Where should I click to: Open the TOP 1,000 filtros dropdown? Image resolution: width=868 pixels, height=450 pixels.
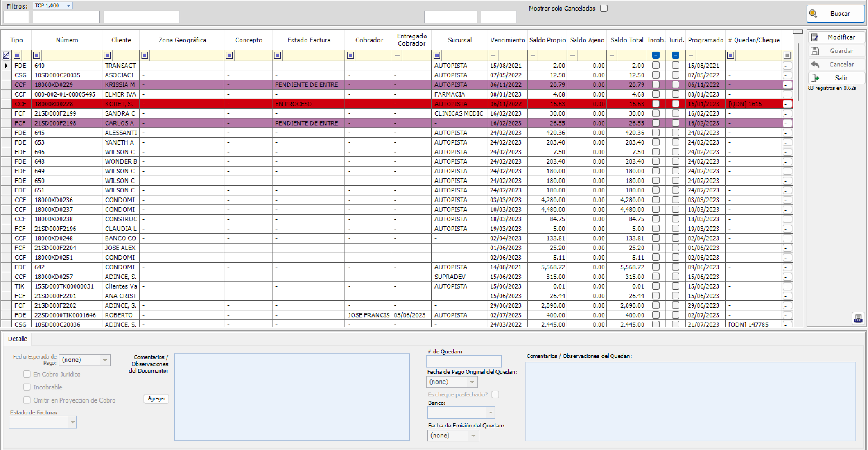point(69,5)
